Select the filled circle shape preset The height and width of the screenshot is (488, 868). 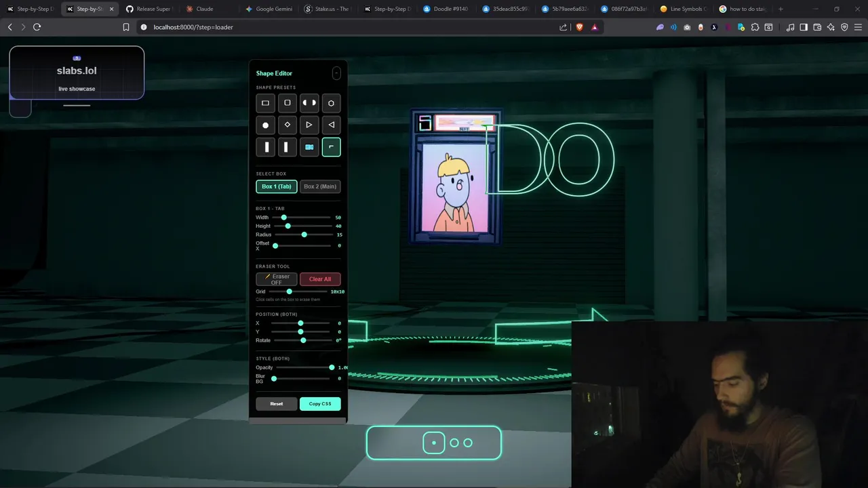pyautogui.click(x=265, y=125)
